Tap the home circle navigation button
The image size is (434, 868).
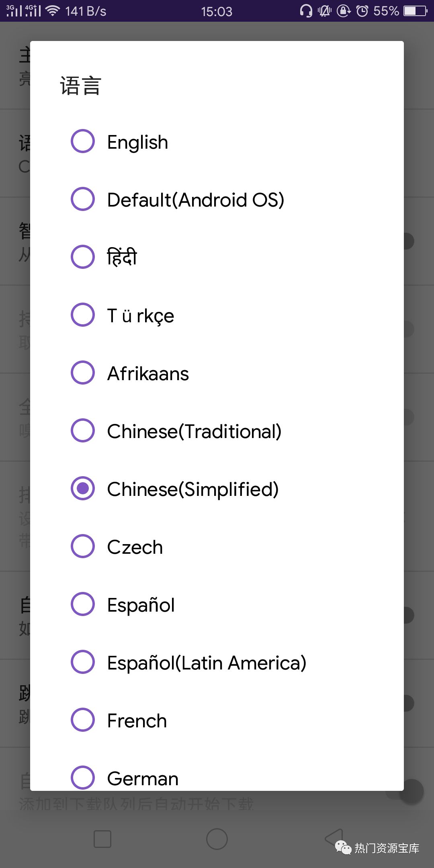(217, 839)
